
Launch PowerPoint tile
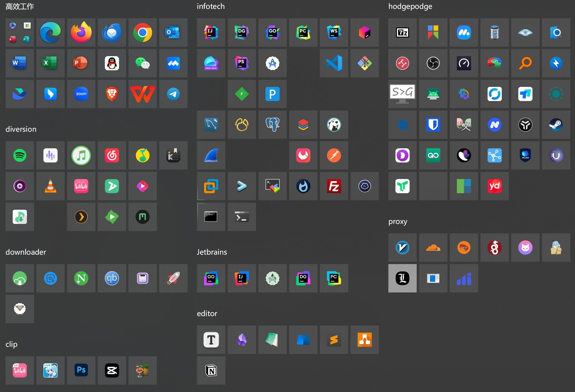[81, 63]
